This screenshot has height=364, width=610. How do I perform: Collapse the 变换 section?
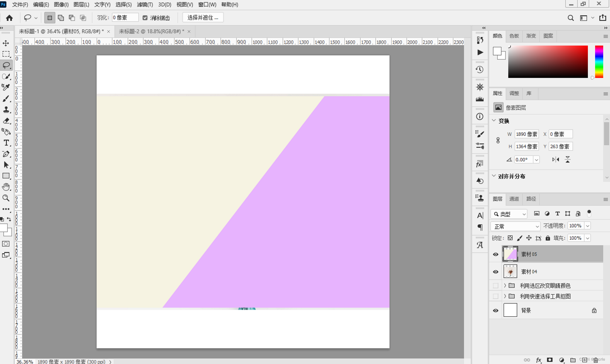tap(494, 121)
